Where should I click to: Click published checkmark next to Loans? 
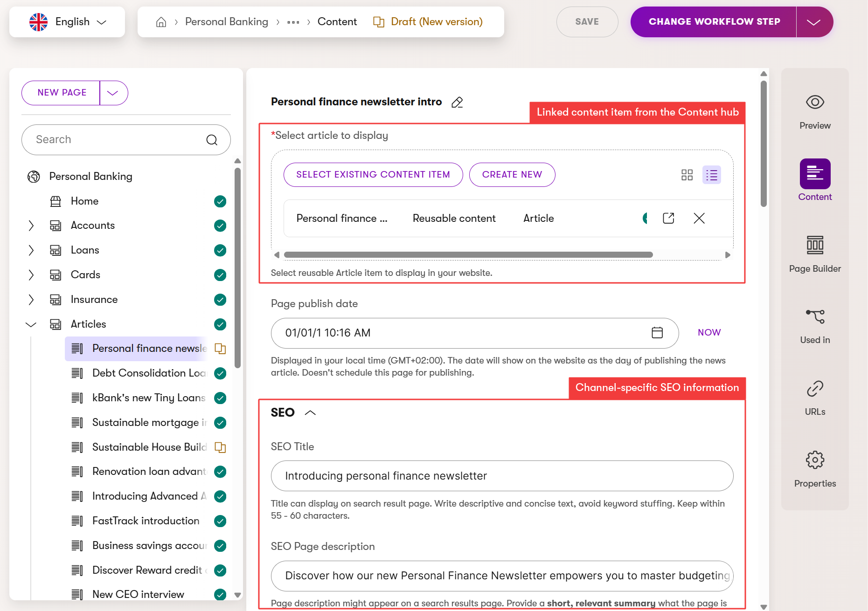click(x=220, y=250)
